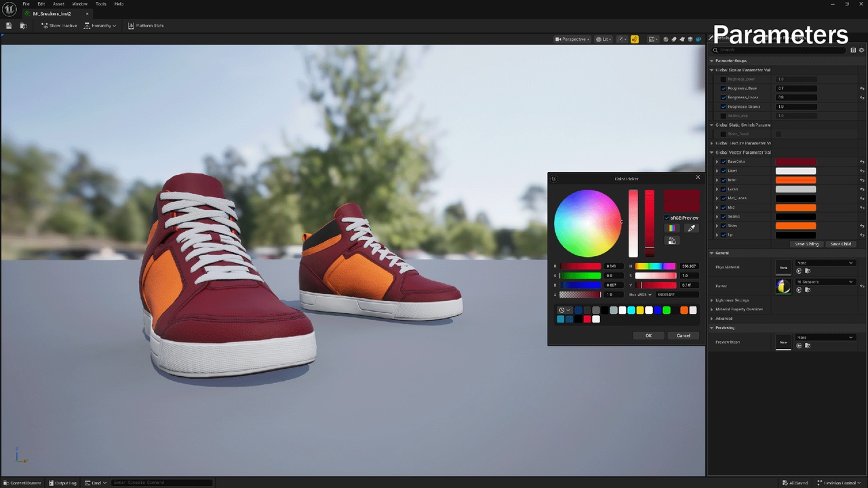Screen dimensions: 868x488
Task: Click the yellow realtime toggle icon in viewport
Action: [635, 39]
